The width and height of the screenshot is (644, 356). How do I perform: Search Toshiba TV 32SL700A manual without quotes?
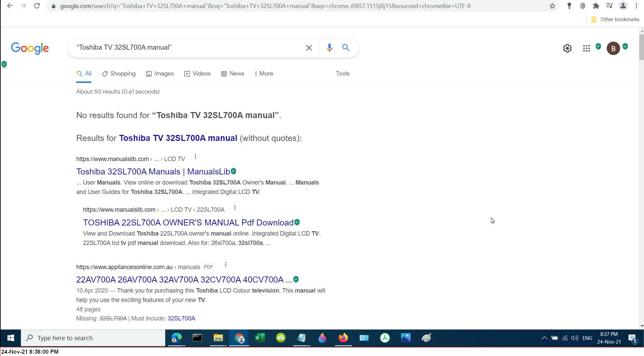[178, 138]
